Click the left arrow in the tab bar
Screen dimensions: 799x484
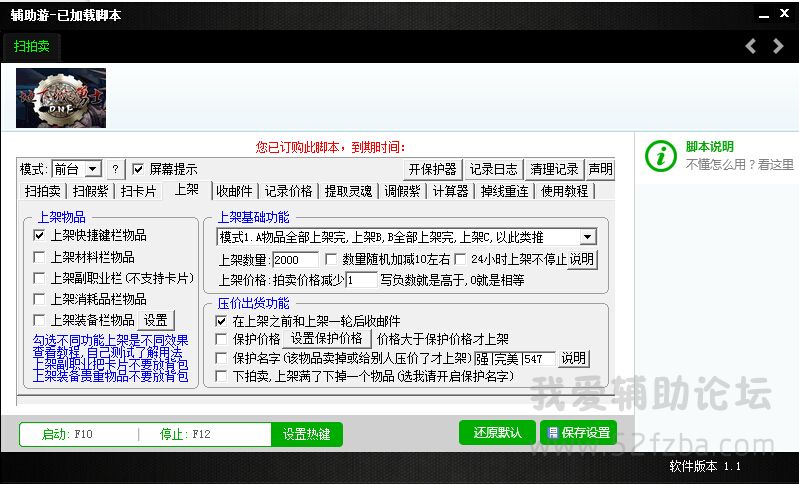pos(751,46)
